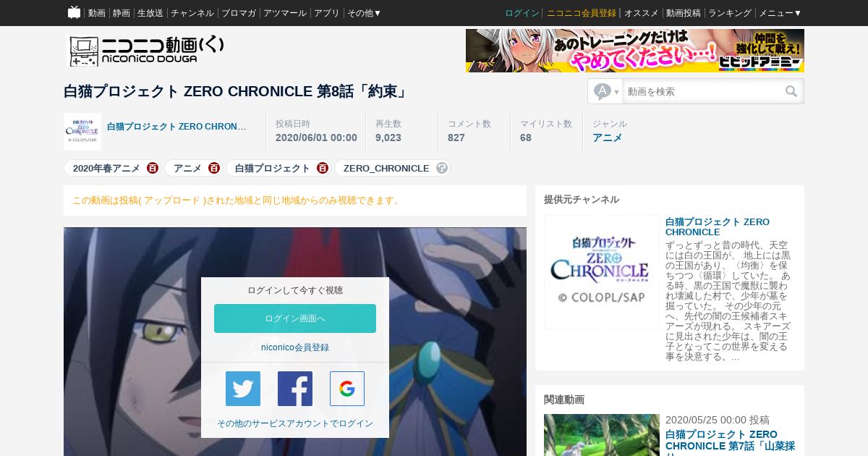Click the マイリスト数 value 68
868x456 pixels.
coord(526,138)
